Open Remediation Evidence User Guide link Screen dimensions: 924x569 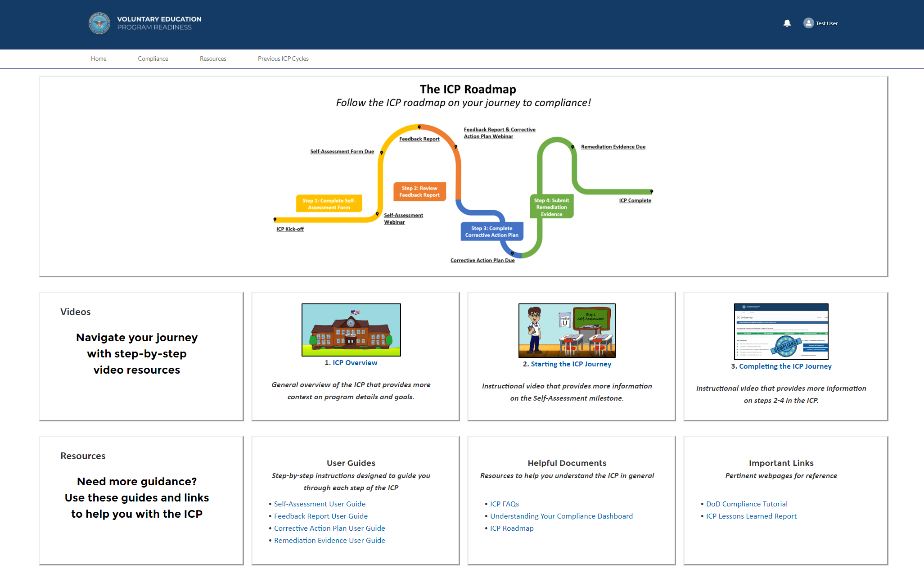click(x=329, y=540)
